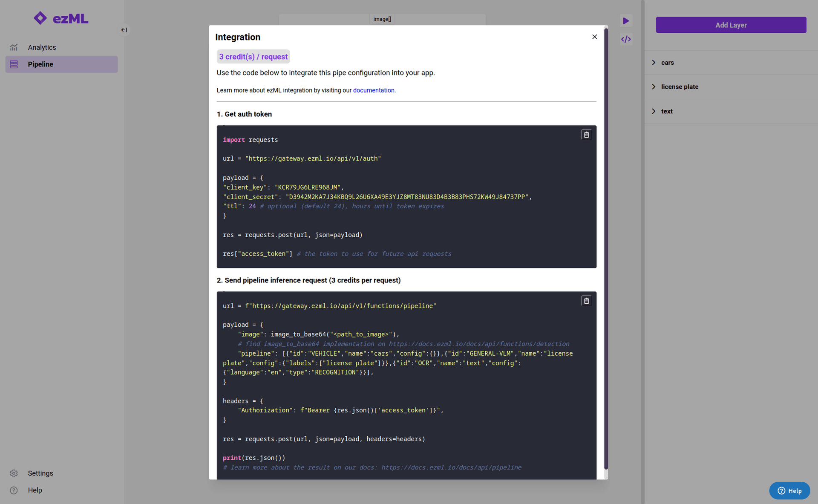Click the print(res.json()) line
Screen dimensions: 818x504
(254, 458)
